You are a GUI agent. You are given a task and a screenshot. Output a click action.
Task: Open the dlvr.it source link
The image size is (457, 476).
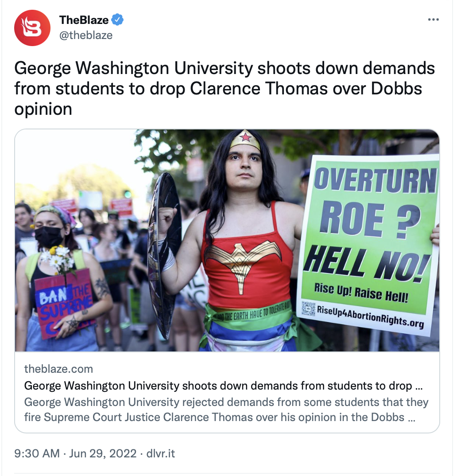161,453
